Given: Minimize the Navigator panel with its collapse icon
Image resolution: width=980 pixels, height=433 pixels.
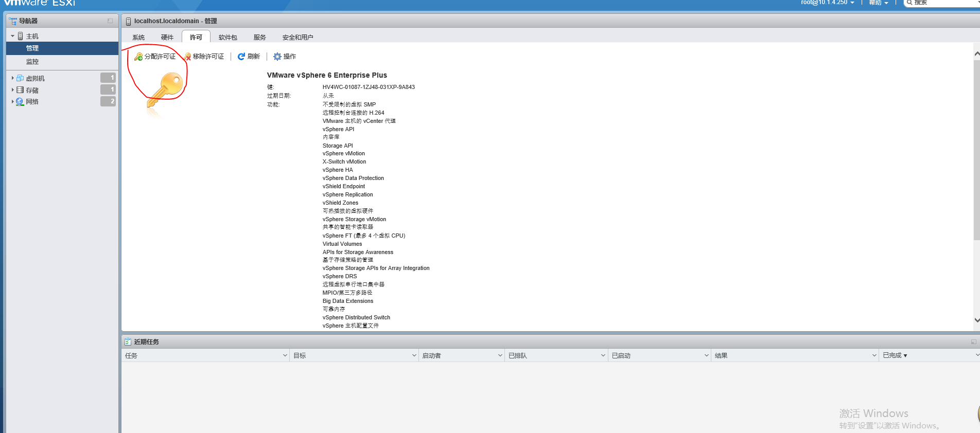Looking at the screenshot, I should (x=110, y=21).
